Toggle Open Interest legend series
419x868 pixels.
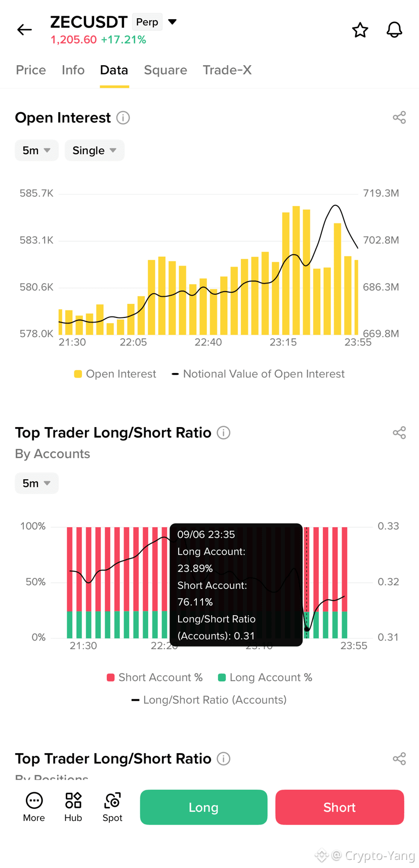click(115, 374)
